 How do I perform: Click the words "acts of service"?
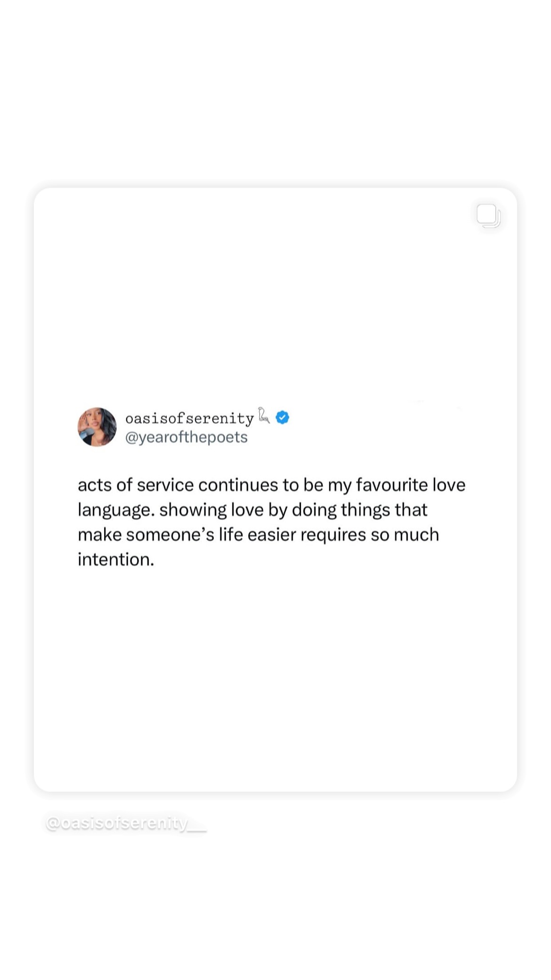[136, 485]
